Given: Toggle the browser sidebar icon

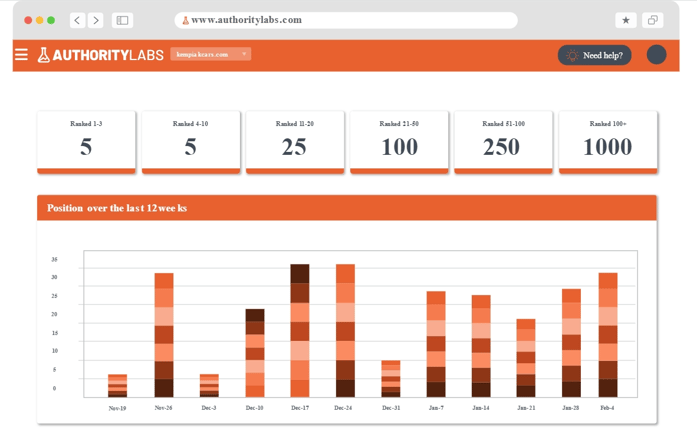Looking at the screenshot, I should tap(122, 20).
